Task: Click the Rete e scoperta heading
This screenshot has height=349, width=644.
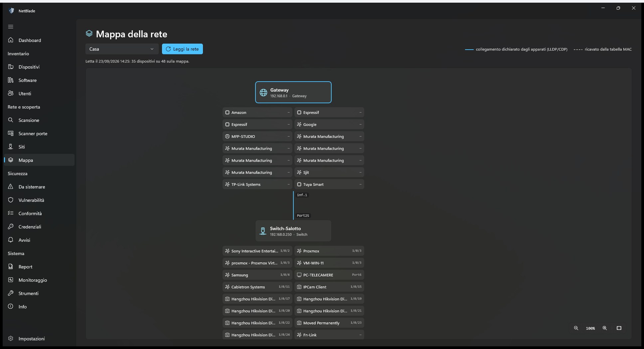Action: pos(24,107)
